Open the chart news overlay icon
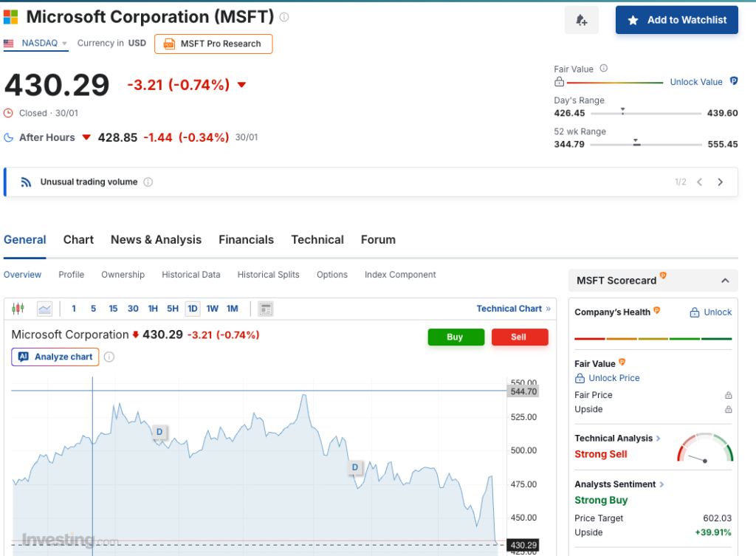Image resolution: width=756 pixels, height=556 pixels. coord(267,309)
